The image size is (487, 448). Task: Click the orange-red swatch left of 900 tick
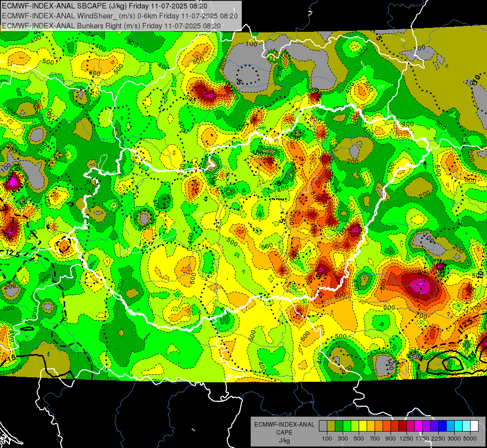click(387, 426)
